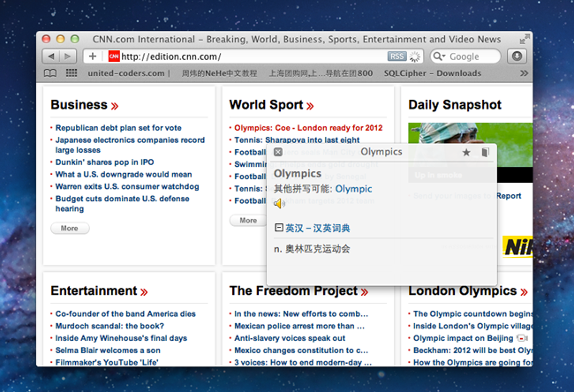Open Japanese electronics companies record losses story

point(130,145)
